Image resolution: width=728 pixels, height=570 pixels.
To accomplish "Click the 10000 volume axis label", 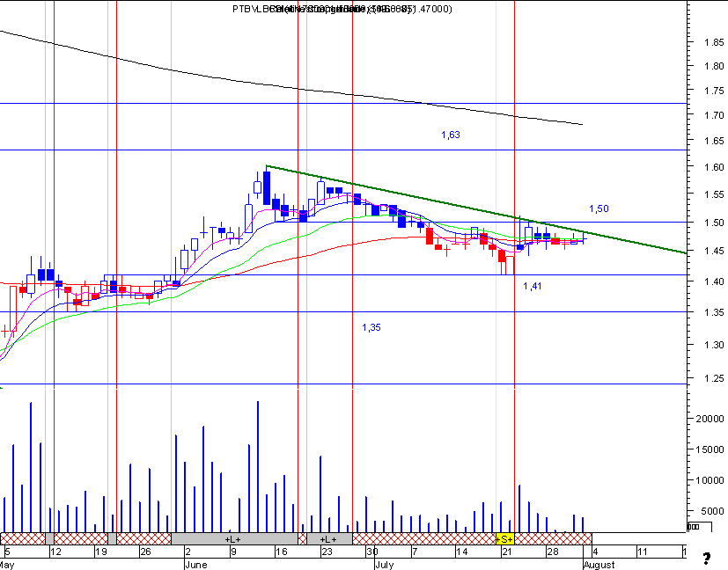I will coord(710,480).
